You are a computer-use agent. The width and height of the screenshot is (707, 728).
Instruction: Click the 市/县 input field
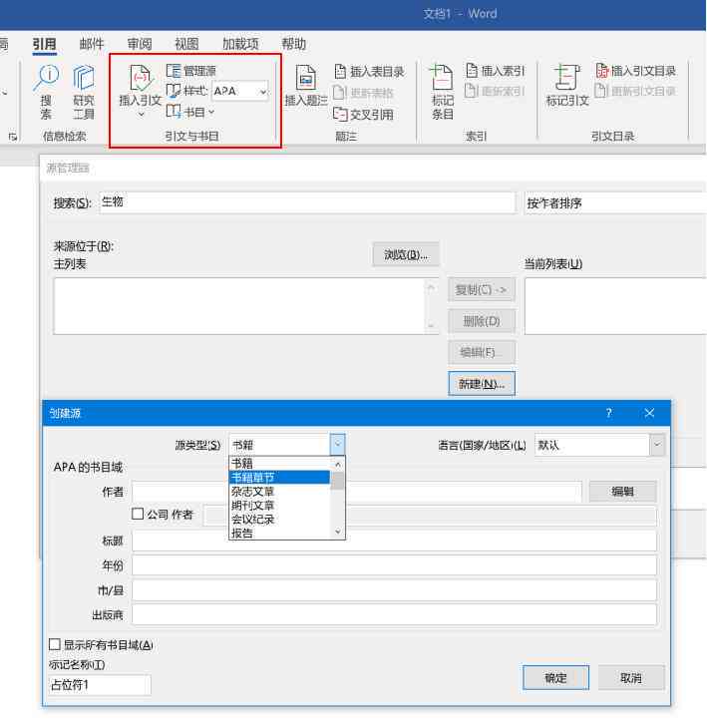[394, 590]
